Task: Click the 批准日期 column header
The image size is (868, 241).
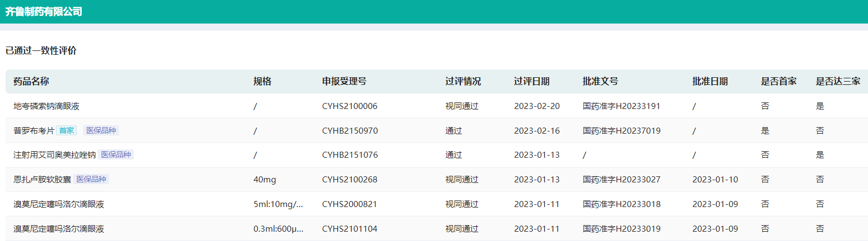Action: [x=710, y=81]
